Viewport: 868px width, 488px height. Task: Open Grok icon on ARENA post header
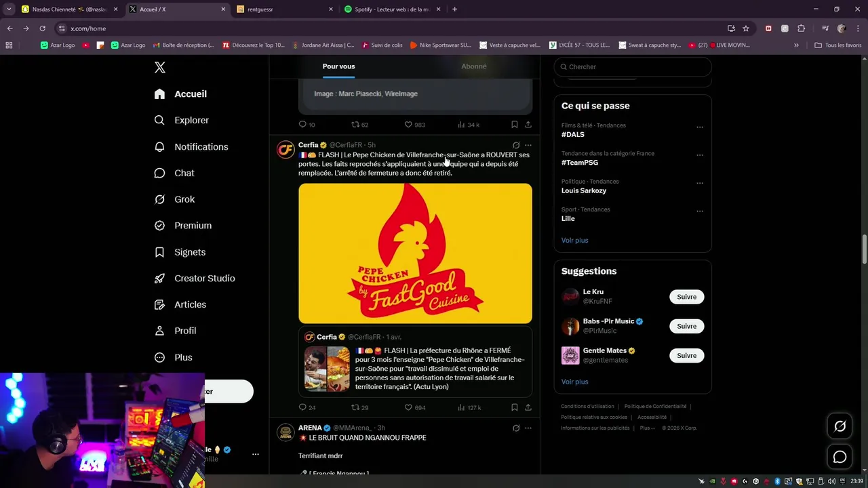click(516, 428)
